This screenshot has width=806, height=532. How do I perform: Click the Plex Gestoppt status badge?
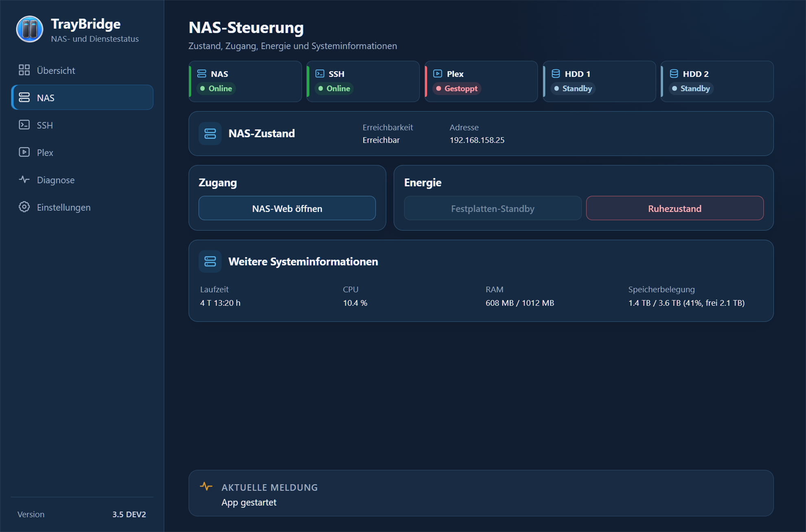coord(457,88)
